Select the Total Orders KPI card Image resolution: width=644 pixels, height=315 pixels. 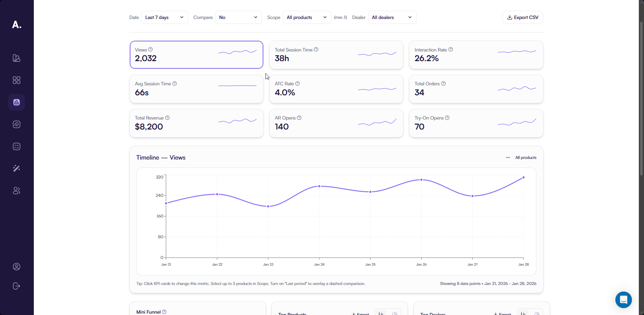(476, 89)
